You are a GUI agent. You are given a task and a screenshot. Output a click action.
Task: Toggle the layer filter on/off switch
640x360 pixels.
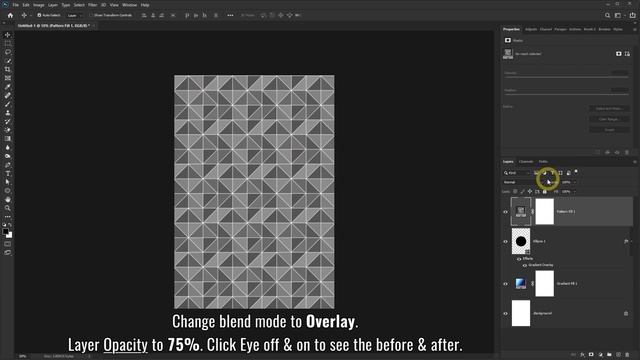(576, 172)
